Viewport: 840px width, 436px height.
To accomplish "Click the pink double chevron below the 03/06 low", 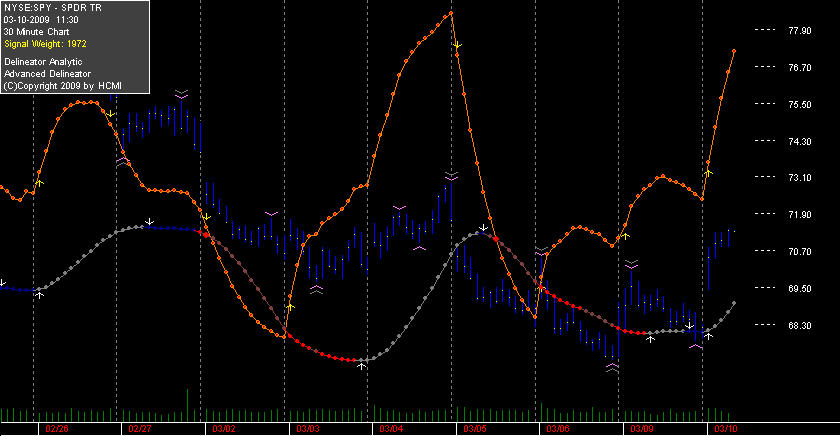I will pos(612,367).
